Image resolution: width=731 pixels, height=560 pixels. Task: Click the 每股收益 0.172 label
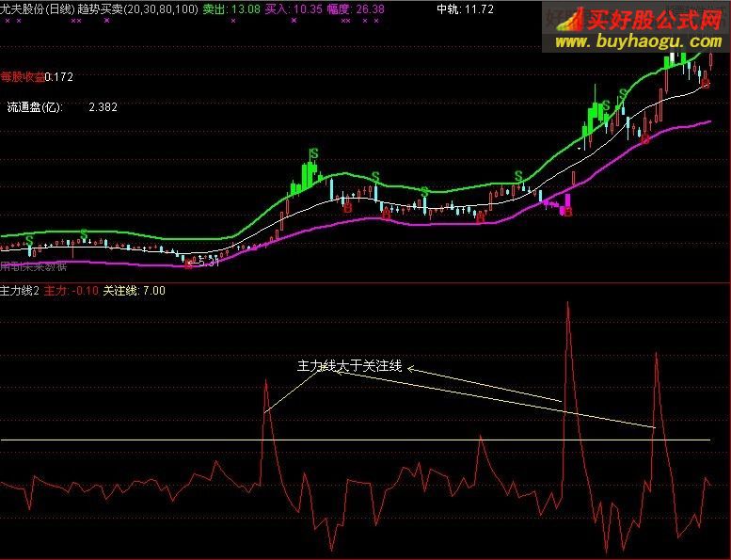pyautogui.click(x=37, y=76)
